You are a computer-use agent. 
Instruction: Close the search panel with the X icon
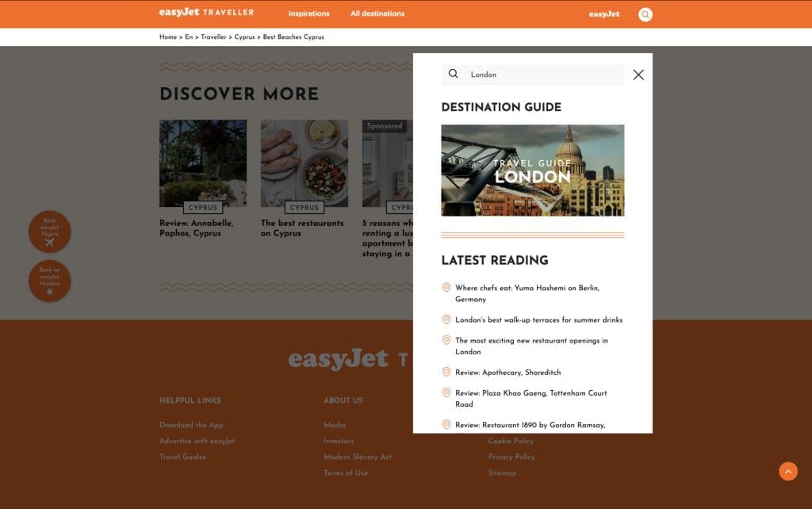click(x=638, y=75)
